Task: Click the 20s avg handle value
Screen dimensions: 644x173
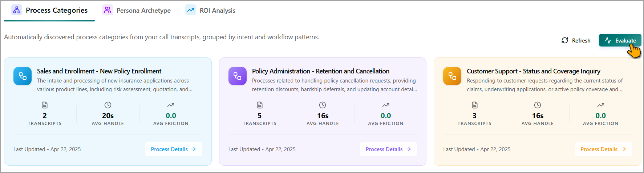Action: pyautogui.click(x=108, y=116)
